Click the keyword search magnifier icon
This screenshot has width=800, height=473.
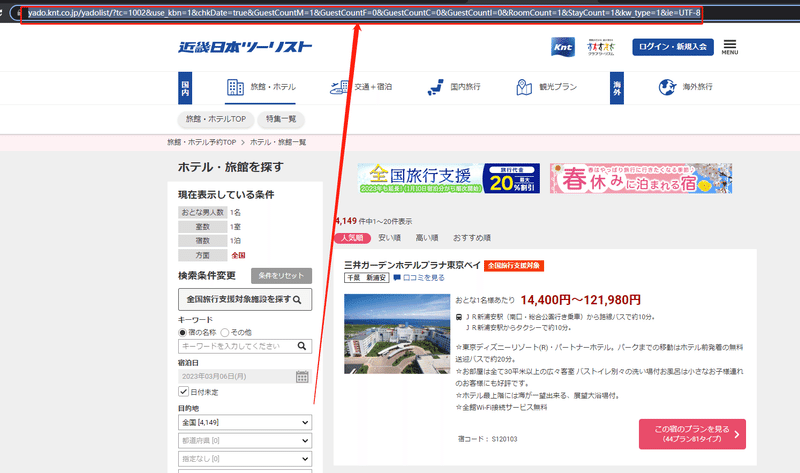[x=302, y=346]
